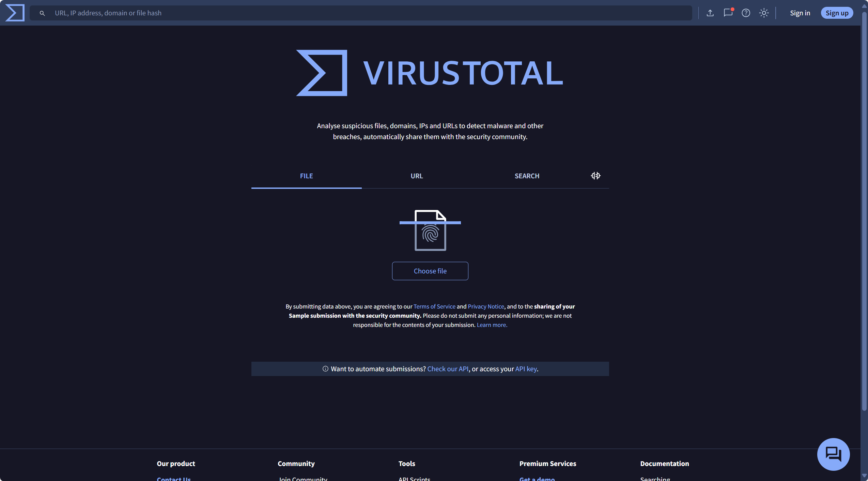This screenshot has width=868, height=481.
Task: Toggle light theme with the sun icon
Action: pyautogui.click(x=764, y=13)
